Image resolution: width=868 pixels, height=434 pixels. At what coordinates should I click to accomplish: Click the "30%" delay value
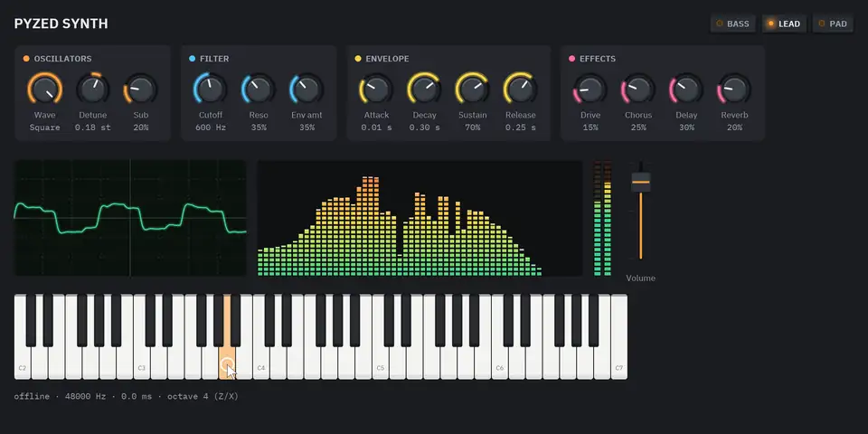[x=686, y=127]
